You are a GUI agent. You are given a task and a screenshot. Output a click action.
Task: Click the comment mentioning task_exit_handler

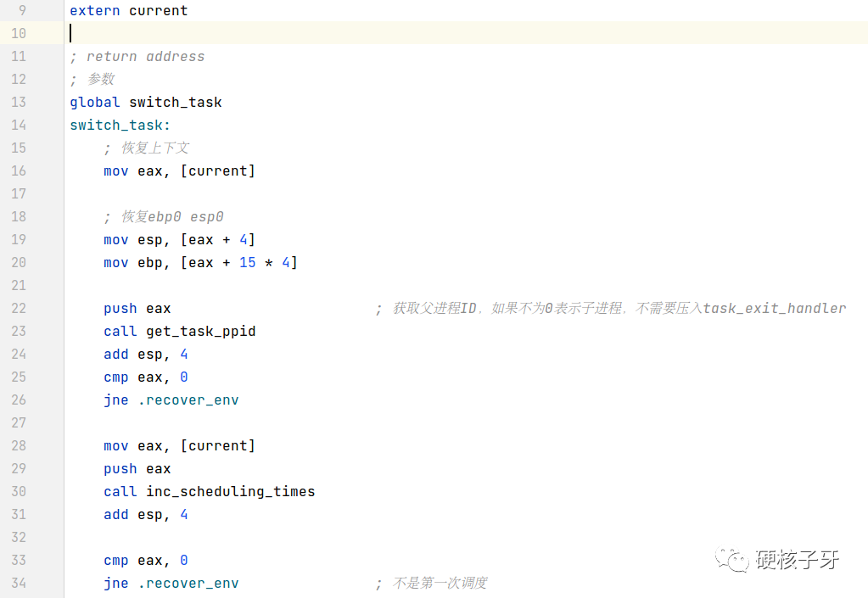point(611,308)
